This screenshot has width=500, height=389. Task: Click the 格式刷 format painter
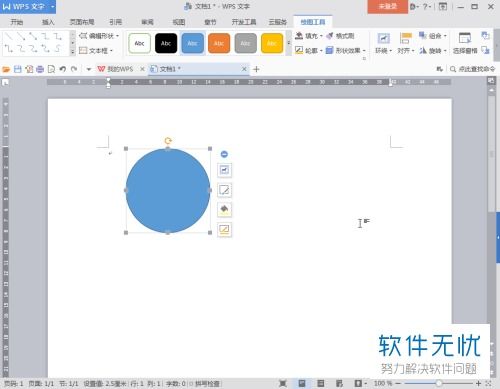pos(340,36)
